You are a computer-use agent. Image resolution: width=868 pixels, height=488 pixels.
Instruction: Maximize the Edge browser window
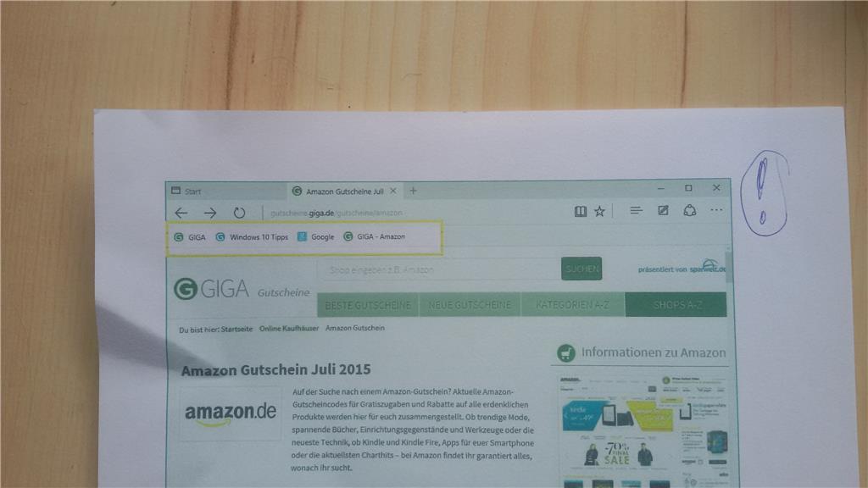coord(688,188)
